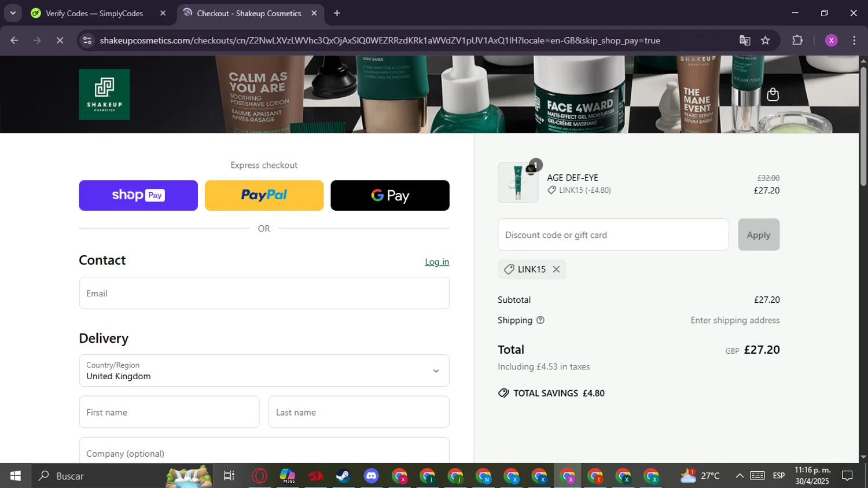This screenshot has width=868, height=488.
Task: Open the Shakeup Cosmetics logo home link
Action: point(104,94)
